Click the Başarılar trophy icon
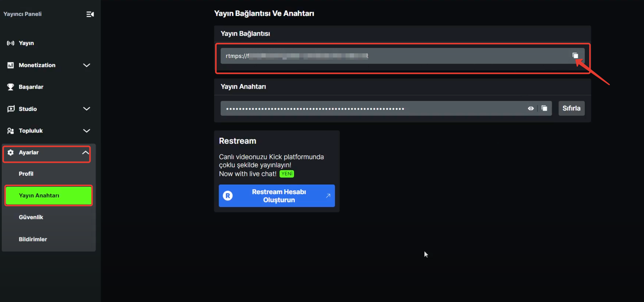 [11, 87]
